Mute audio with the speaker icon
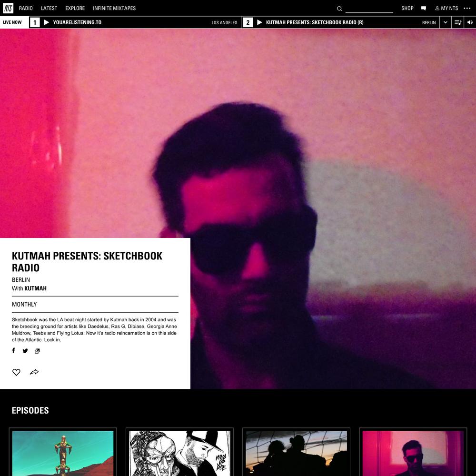 [x=470, y=22]
